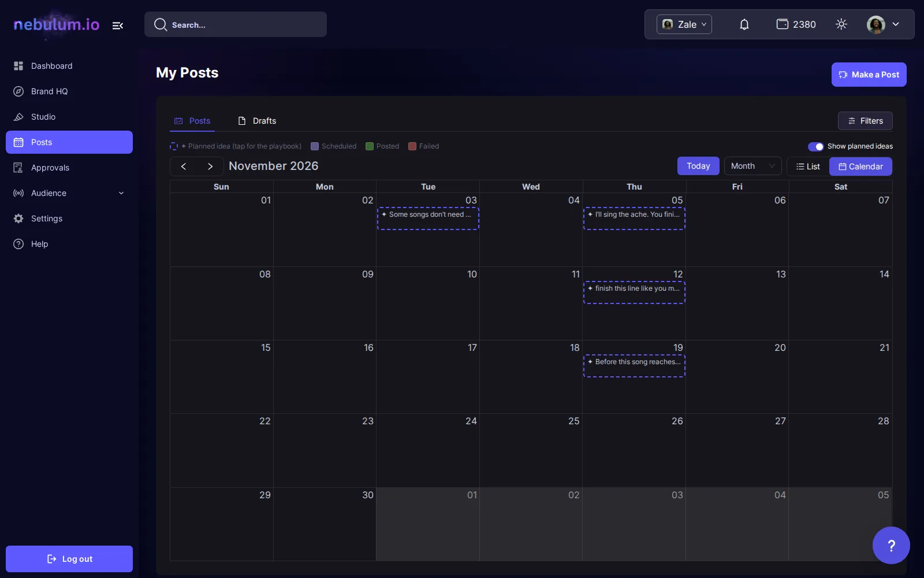The width and height of the screenshot is (924, 578).
Task: Click the Posted legend color swatch
Action: (x=370, y=146)
